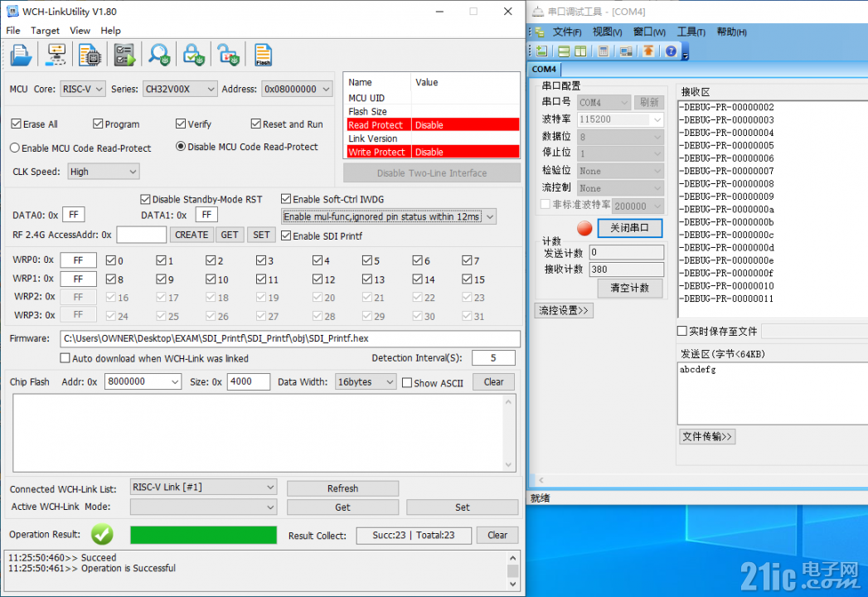Toggle the Program checkbox
This screenshot has width=868, height=597.
pyautogui.click(x=98, y=124)
